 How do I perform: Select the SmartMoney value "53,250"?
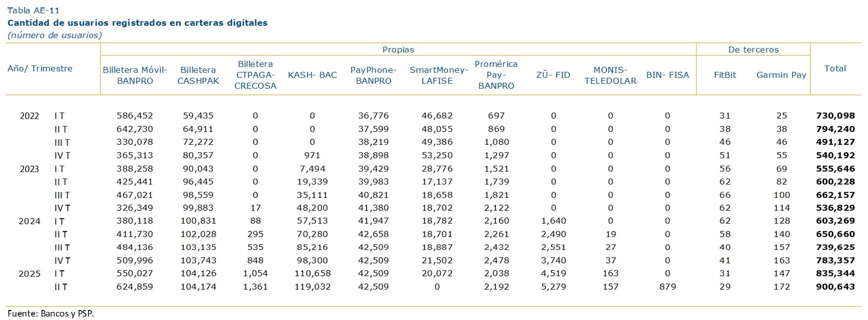point(437,155)
